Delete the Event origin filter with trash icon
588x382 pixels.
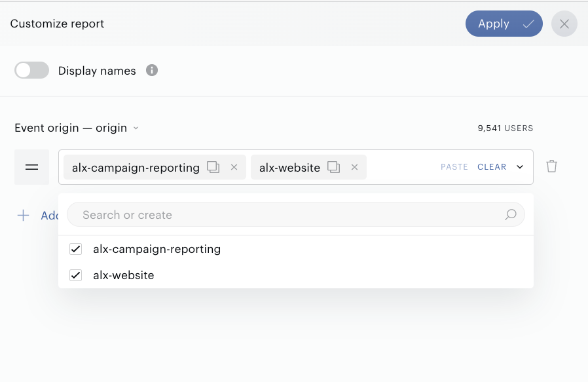click(551, 166)
